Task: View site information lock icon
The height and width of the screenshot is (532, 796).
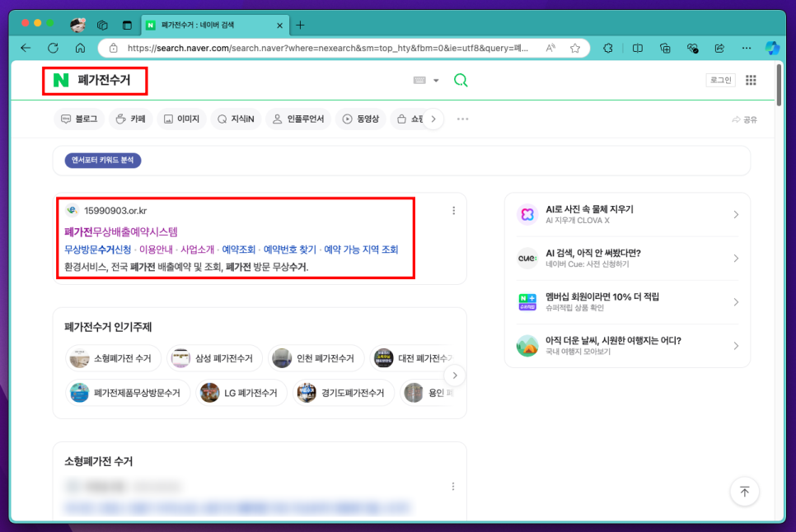Action: [x=114, y=49]
